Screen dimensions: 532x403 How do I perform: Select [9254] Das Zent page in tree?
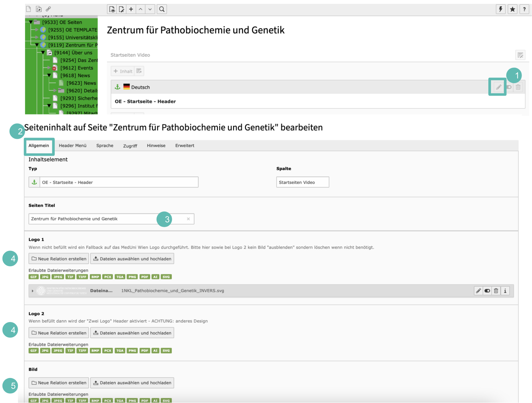(79, 60)
